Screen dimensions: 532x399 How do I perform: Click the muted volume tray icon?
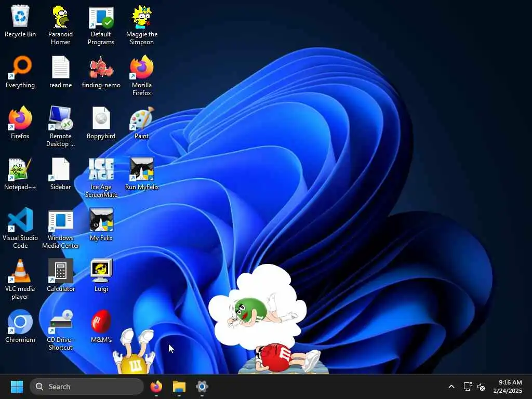[481, 387]
